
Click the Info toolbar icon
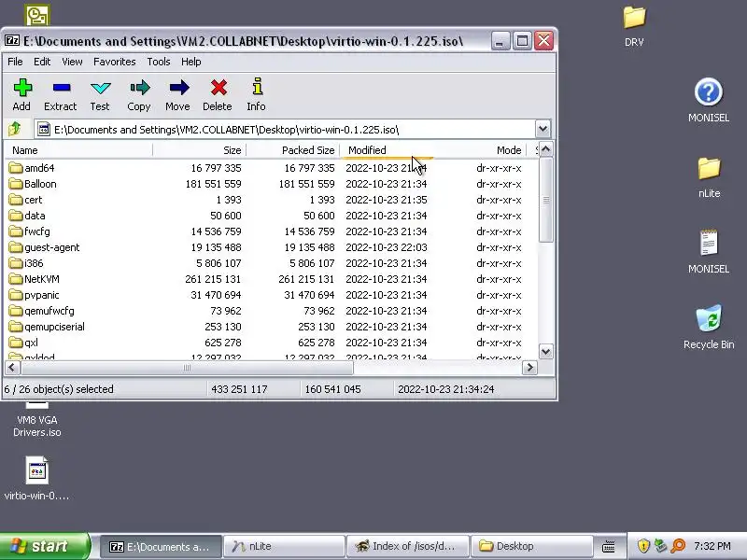tap(258, 88)
